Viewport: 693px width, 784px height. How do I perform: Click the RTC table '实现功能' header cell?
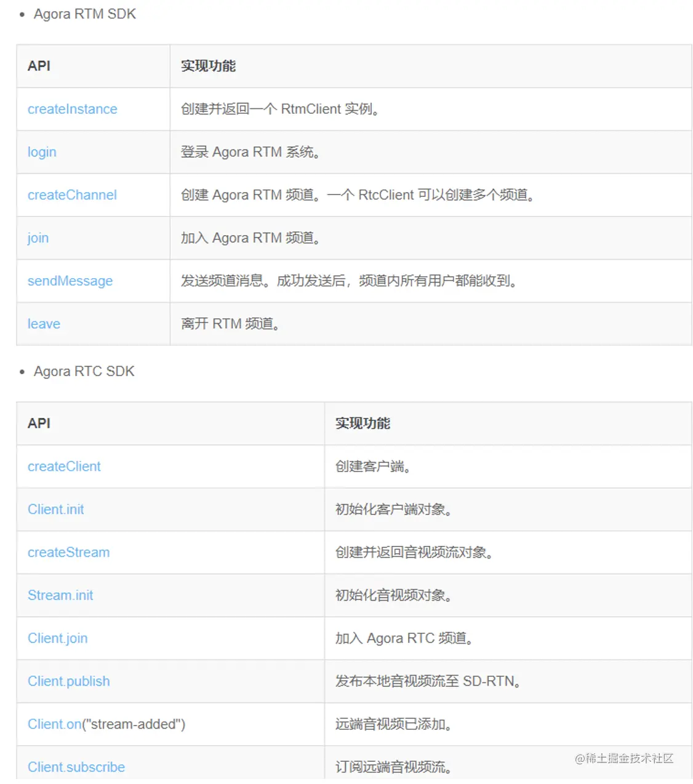pyautogui.click(x=508, y=423)
